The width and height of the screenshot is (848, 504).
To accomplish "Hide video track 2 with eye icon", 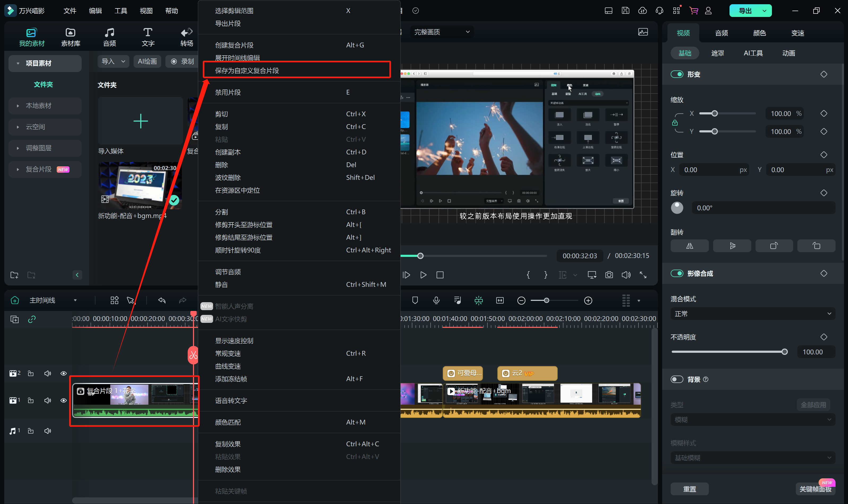I will (64, 373).
